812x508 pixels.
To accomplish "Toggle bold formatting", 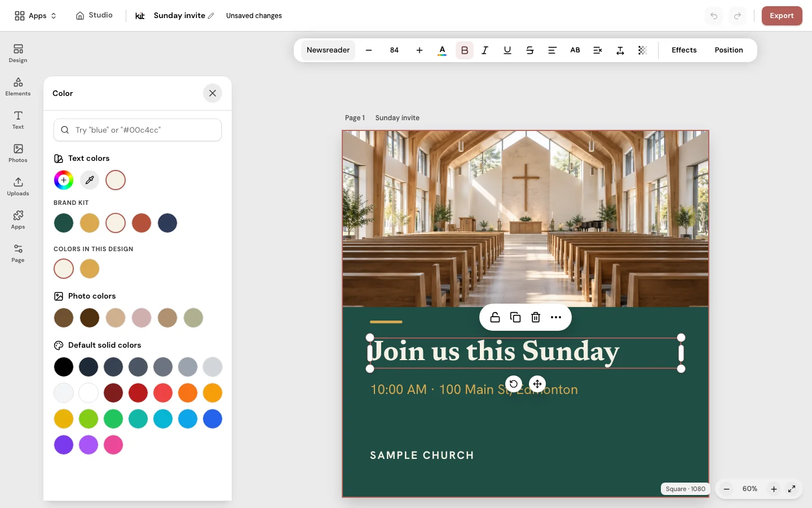I will point(465,50).
